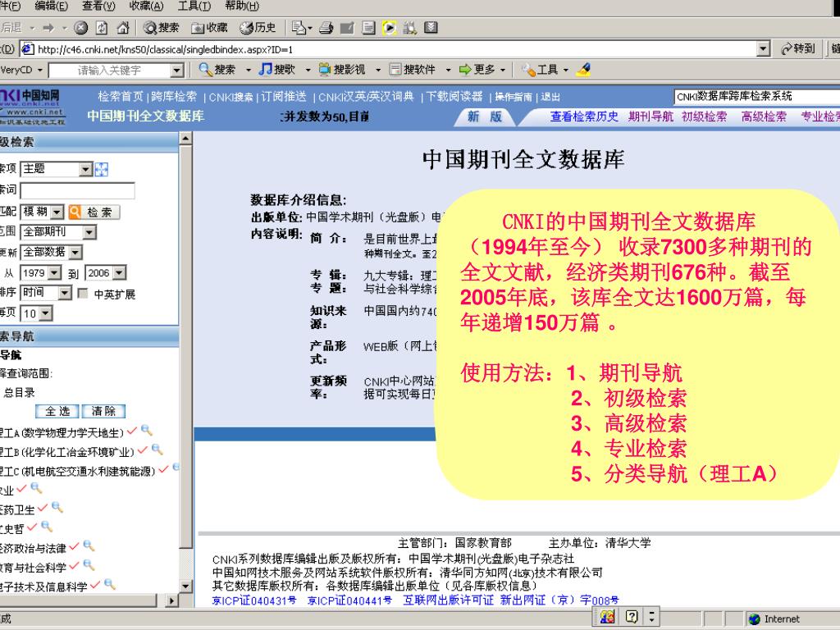
Task: Click the 全选 select all button
Action: point(57,412)
